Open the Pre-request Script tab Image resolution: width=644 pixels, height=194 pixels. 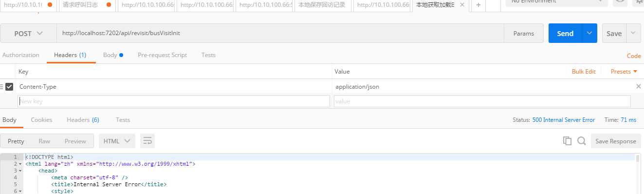(162, 55)
